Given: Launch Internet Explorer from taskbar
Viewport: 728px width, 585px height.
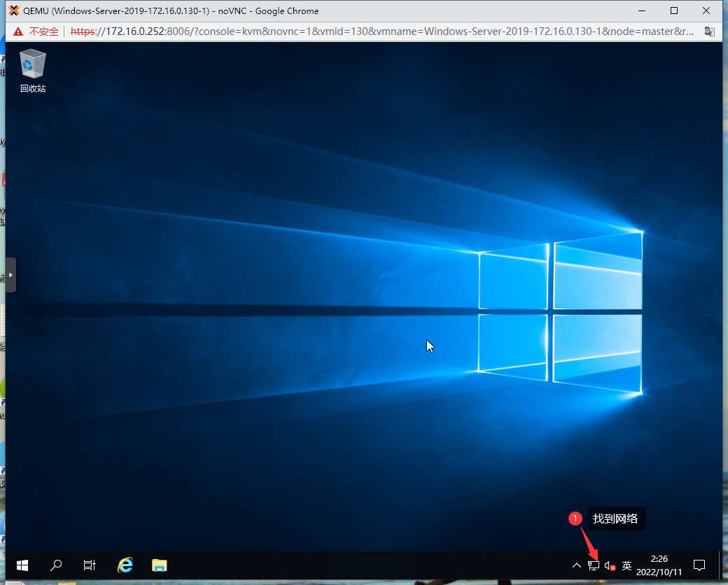Looking at the screenshot, I should 125,565.
